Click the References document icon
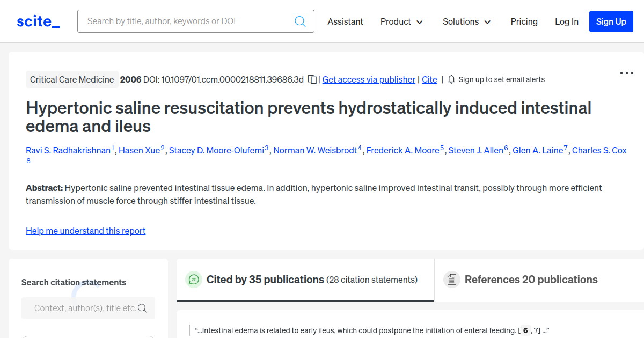 click(x=452, y=280)
